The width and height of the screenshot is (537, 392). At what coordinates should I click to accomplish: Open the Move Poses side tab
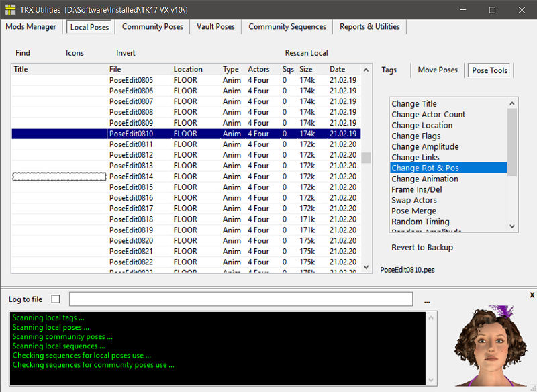point(438,70)
